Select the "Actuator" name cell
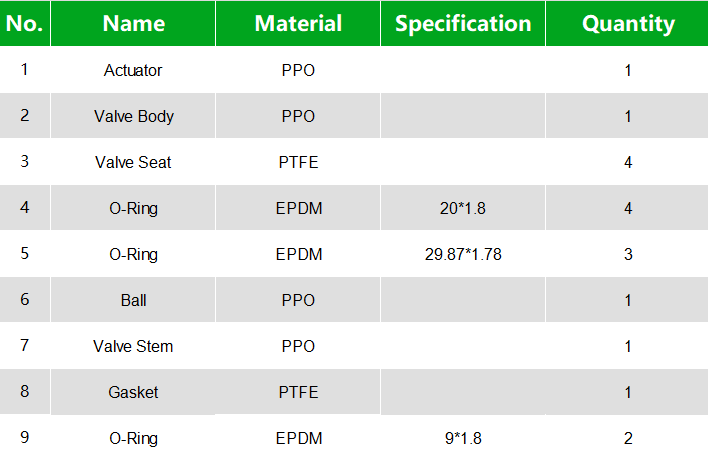This screenshot has height=458, width=708. tap(133, 70)
